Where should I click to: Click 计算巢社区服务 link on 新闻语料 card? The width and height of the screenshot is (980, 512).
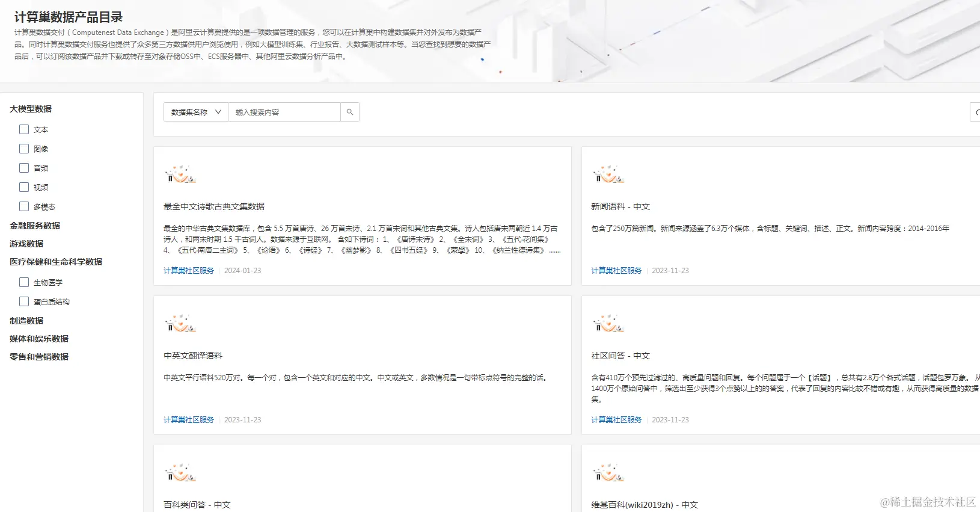(x=616, y=271)
